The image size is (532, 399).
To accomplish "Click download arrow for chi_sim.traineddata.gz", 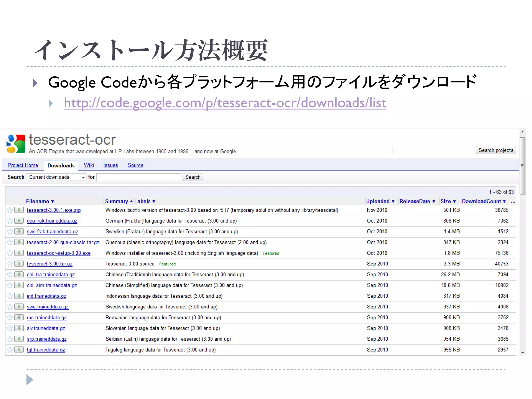I will coord(19,285).
